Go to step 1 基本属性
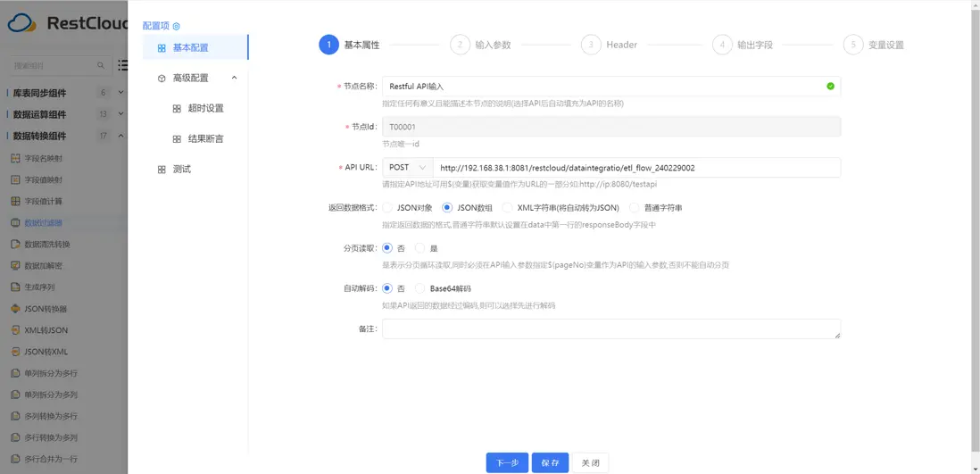980x474 pixels. [x=349, y=45]
